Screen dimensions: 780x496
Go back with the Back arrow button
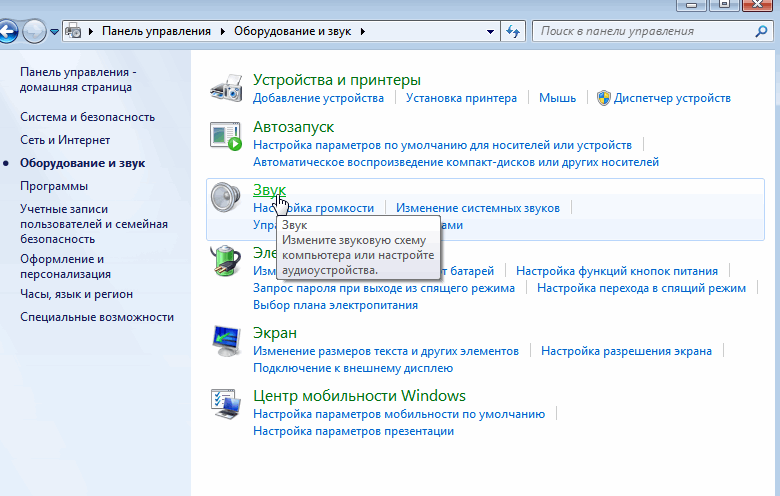coord(8,31)
